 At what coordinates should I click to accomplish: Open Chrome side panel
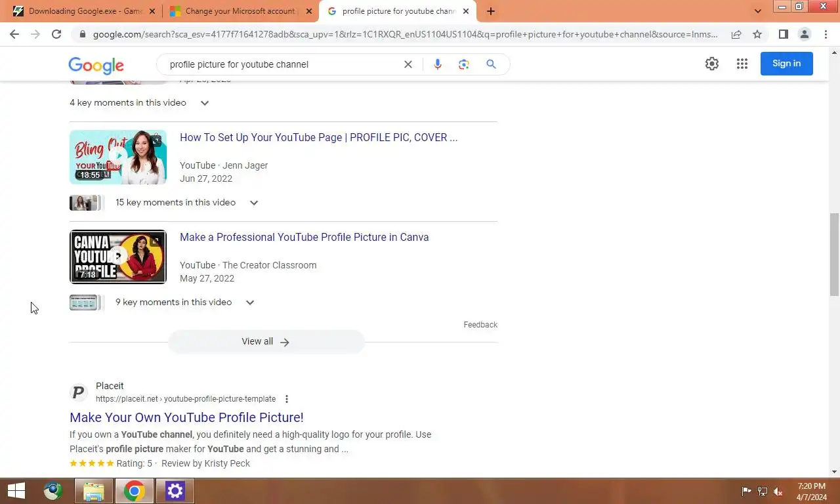pos(783,34)
